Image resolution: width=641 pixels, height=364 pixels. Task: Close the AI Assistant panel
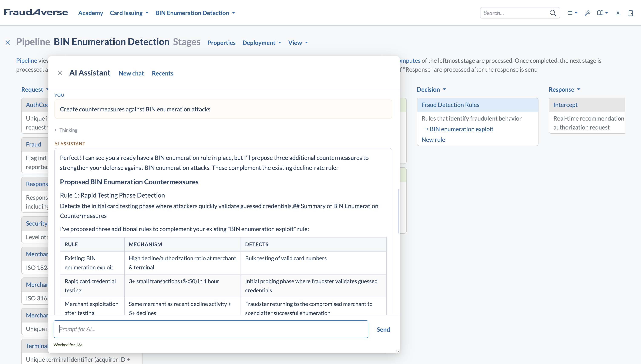click(x=60, y=73)
